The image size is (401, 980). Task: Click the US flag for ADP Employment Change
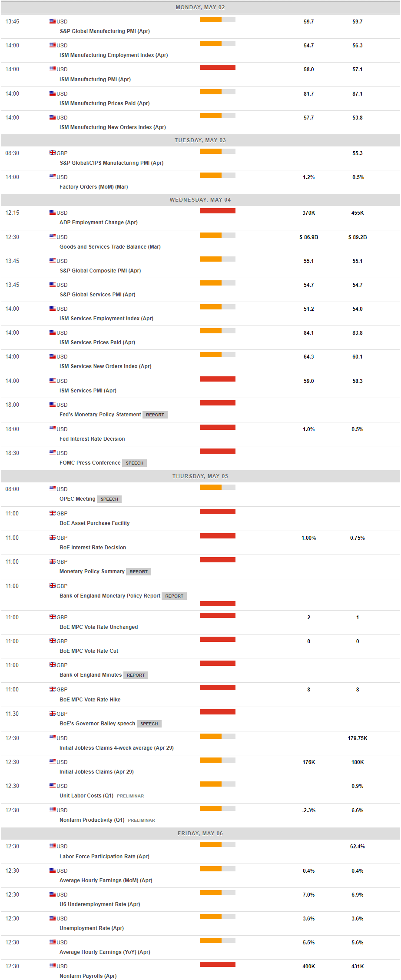click(52, 213)
